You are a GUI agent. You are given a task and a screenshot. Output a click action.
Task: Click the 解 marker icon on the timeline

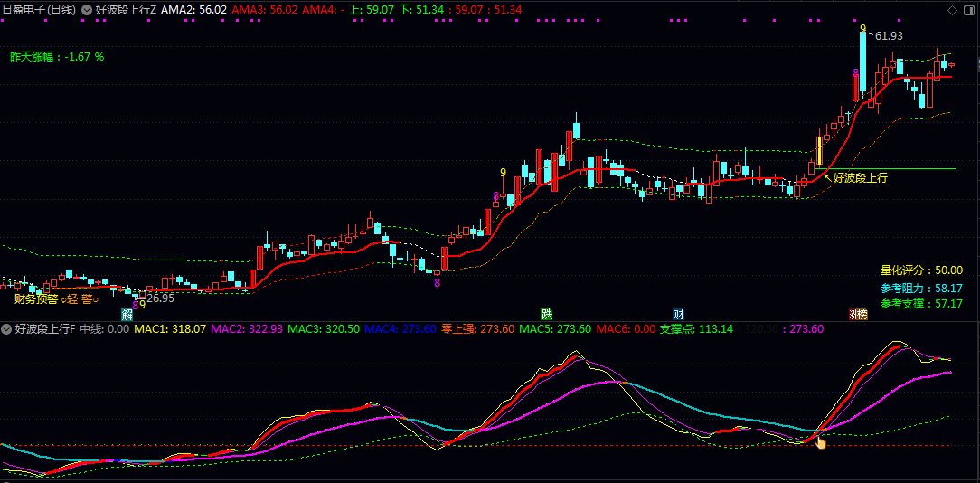point(127,315)
